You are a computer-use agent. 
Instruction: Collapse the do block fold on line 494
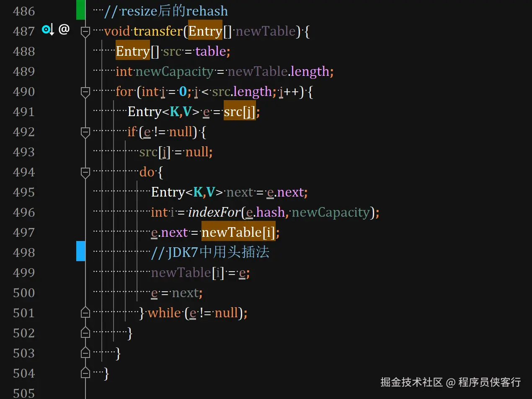click(85, 173)
